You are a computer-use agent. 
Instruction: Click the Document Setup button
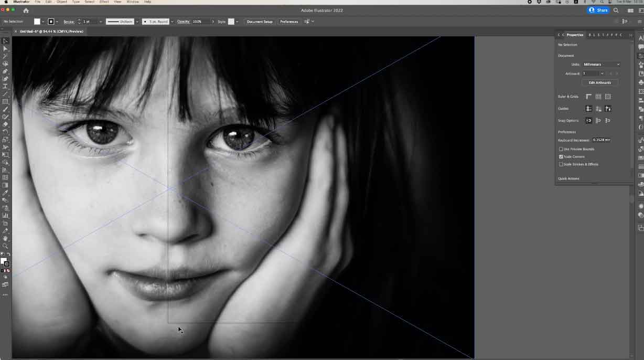pos(260,22)
